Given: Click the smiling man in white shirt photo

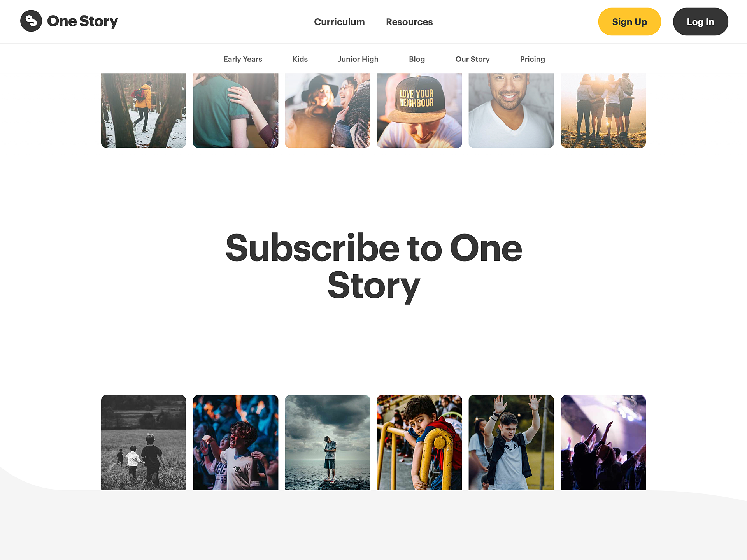Looking at the screenshot, I should point(511,111).
